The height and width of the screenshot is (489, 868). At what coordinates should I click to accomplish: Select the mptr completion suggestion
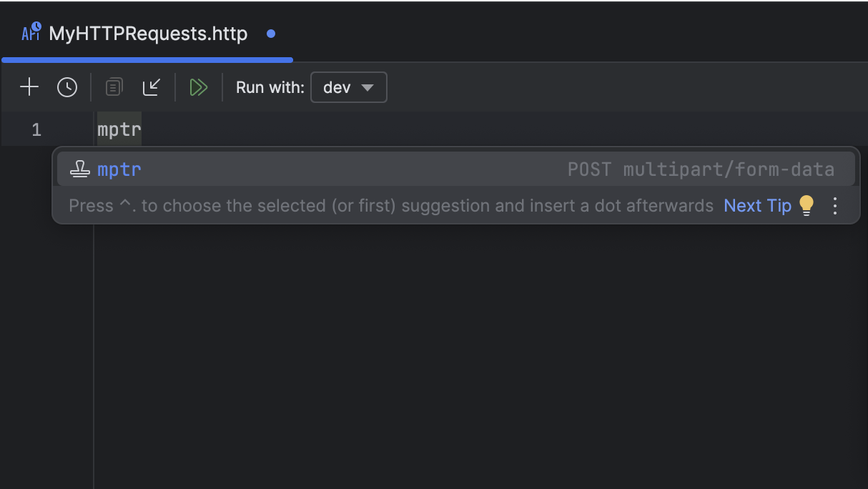(119, 169)
